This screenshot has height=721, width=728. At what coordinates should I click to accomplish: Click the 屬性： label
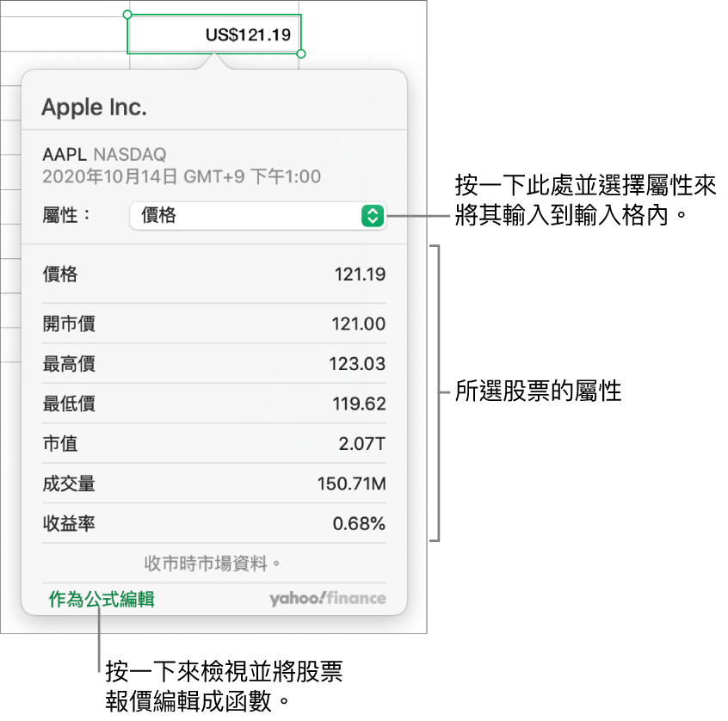coord(65,215)
